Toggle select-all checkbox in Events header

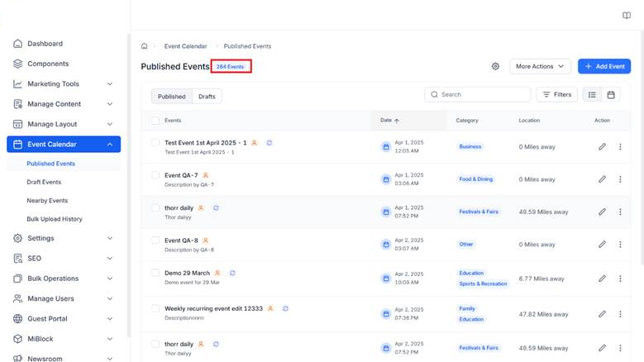click(x=155, y=121)
